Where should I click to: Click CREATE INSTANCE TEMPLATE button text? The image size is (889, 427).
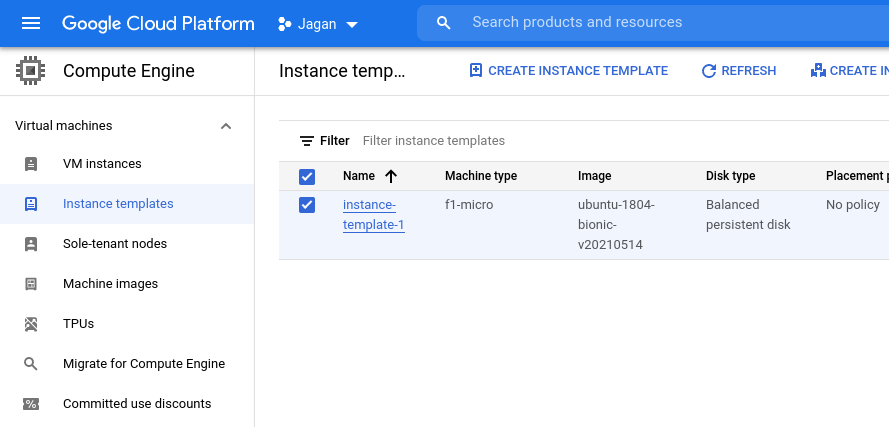click(578, 71)
